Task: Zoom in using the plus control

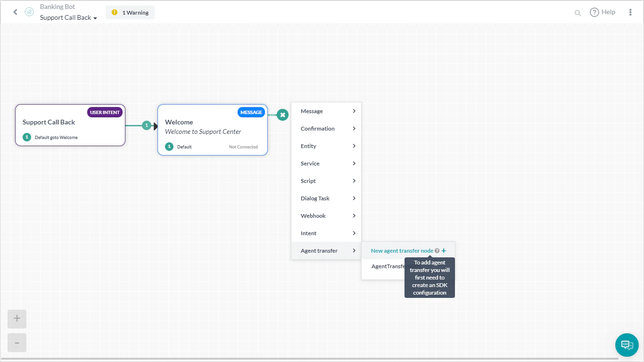Action: point(17,319)
